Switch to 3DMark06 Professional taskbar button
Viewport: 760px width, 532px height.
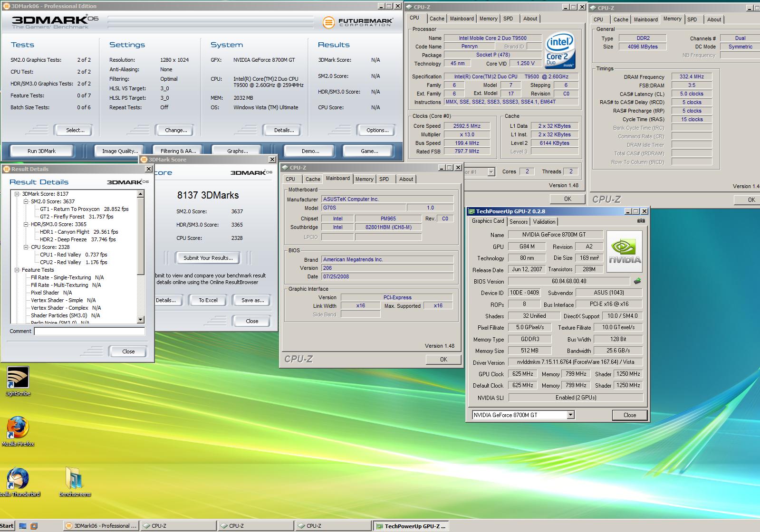101,526
